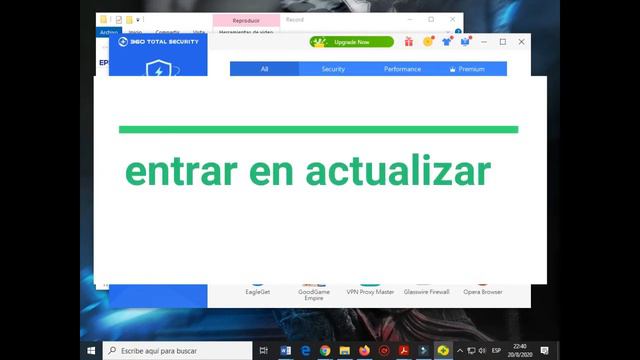The height and width of the screenshot is (360, 640).
Task: Click folder icon in Explorer title bar
Action: click(104, 20)
